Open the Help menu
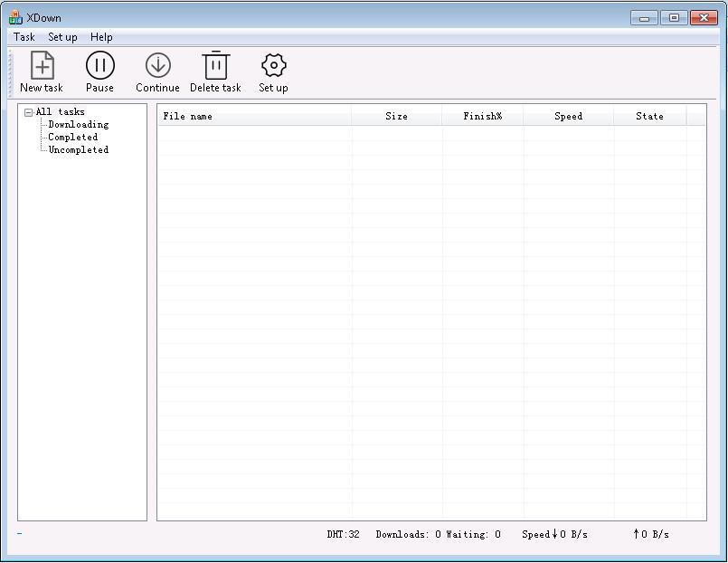 (x=100, y=37)
